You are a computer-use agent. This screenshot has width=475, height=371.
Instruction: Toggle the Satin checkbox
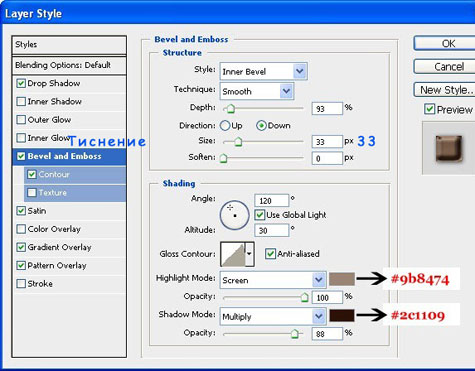(x=21, y=211)
